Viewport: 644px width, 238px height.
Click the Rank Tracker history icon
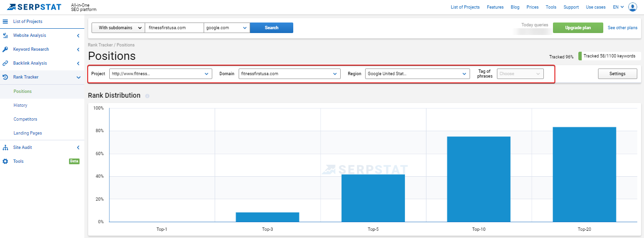click(x=5, y=77)
